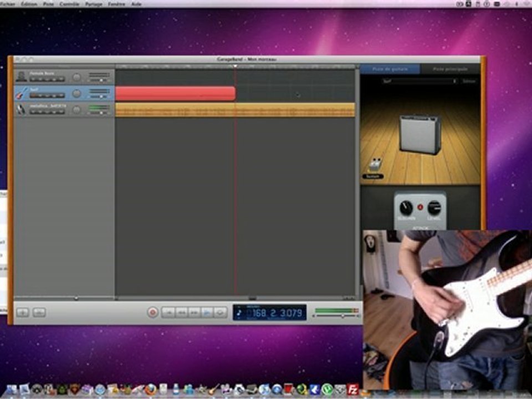
Task: Click the amplifier in the guitar stage
Action: (x=420, y=134)
